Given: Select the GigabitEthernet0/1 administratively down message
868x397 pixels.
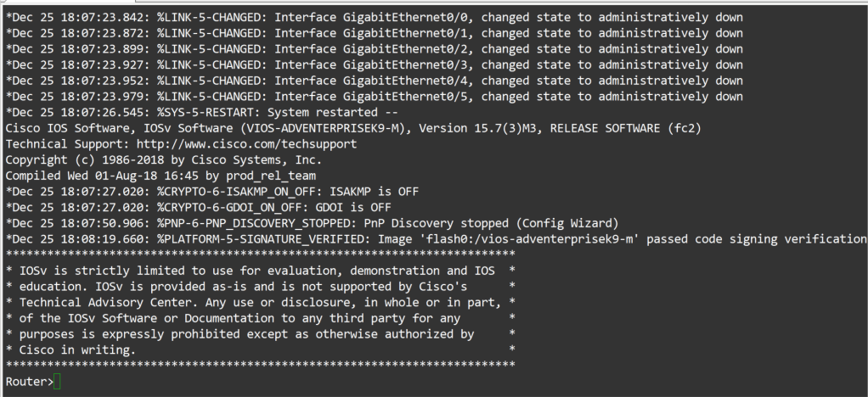Looking at the screenshot, I should [x=374, y=33].
